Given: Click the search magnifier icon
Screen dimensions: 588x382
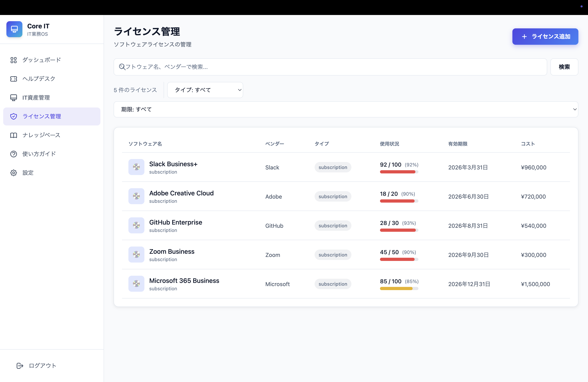Looking at the screenshot, I should pos(122,67).
